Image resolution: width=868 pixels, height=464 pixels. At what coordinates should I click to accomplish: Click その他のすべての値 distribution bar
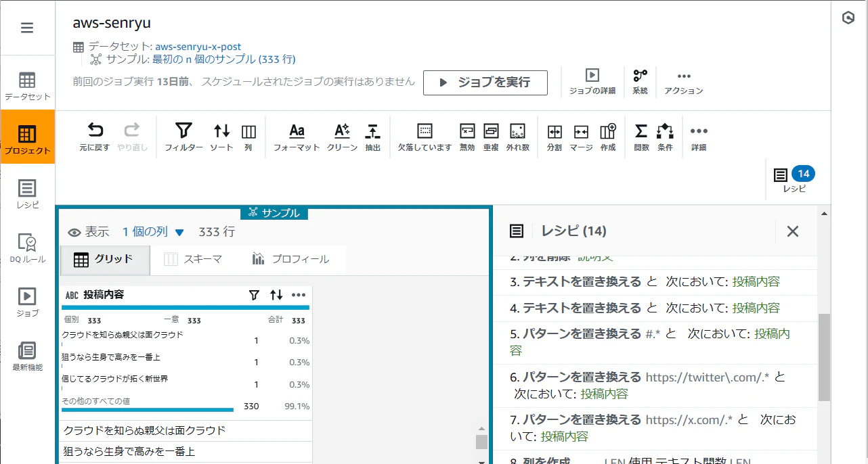(x=148, y=410)
